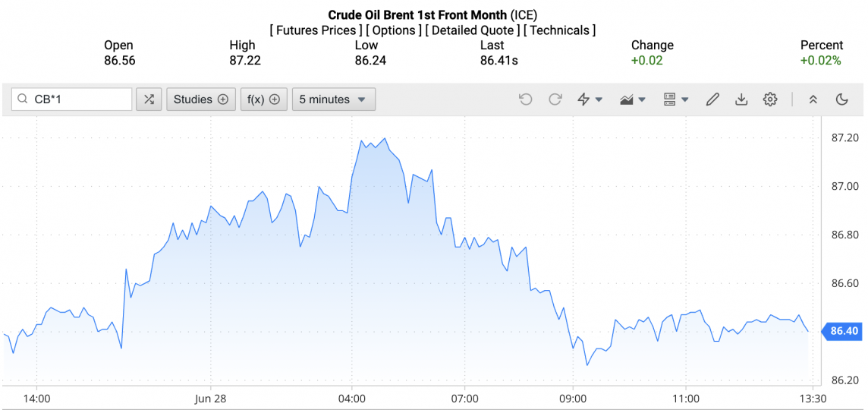This screenshot has height=410, width=868.
Task: Open the 5 minutes interval dropdown
Action: tap(333, 99)
